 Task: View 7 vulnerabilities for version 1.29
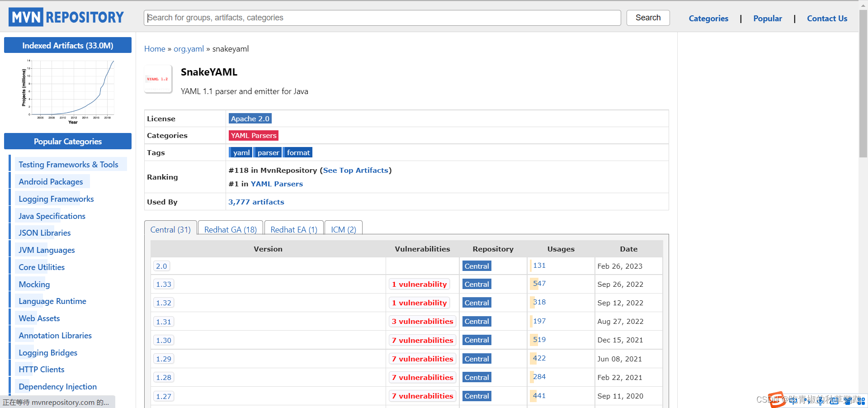(x=422, y=359)
